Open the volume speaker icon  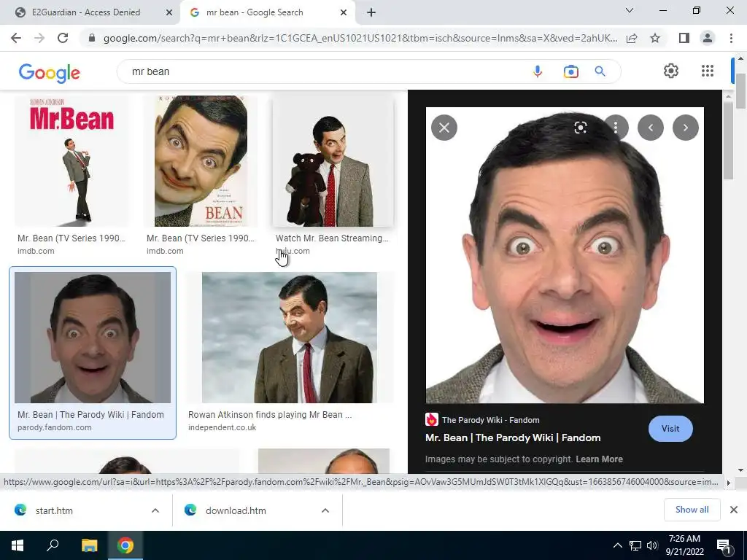click(652, 545)
